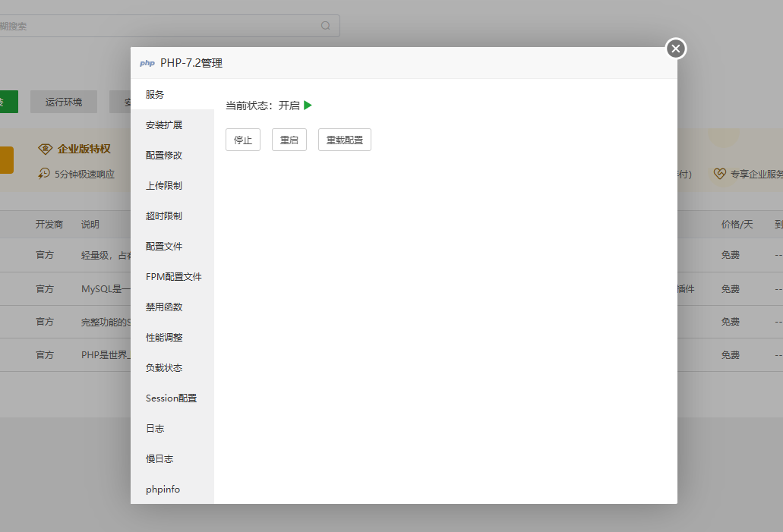The image size is (783, 532).
Task: Select the 禁用函数 tab
Action: click(164, 307)
